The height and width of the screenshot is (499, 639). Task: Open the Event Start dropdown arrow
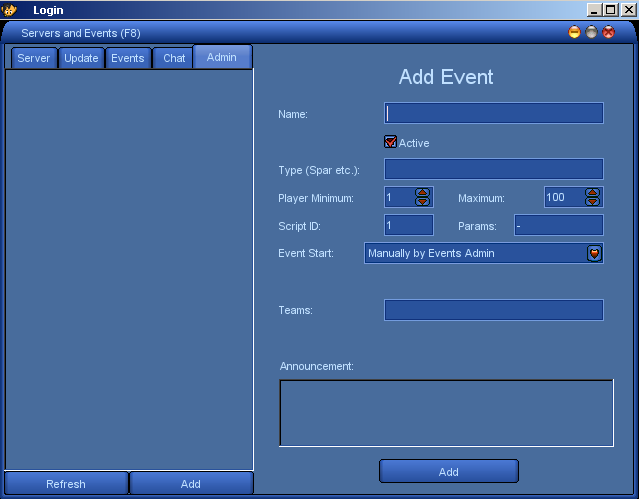594,253
